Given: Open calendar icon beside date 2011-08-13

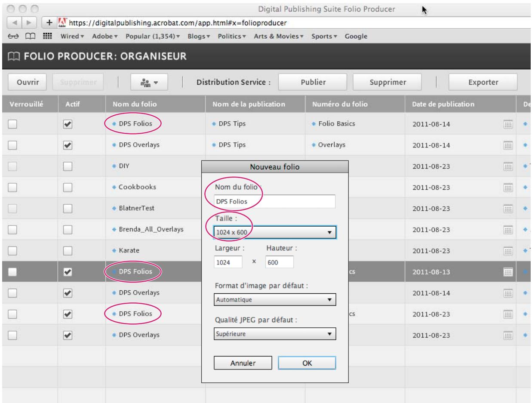Looking at the screenshot, I should tap(507, 272).
